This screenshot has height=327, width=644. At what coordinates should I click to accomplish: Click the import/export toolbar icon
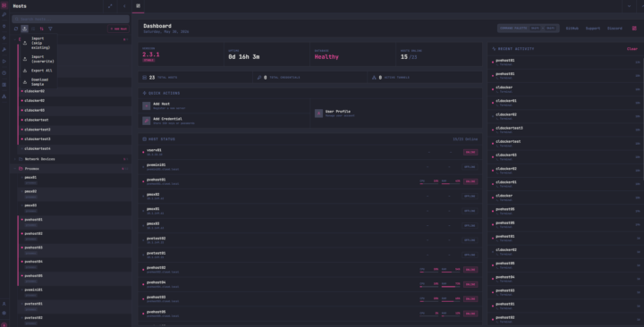pyautogui.click(x=25, y=29)
